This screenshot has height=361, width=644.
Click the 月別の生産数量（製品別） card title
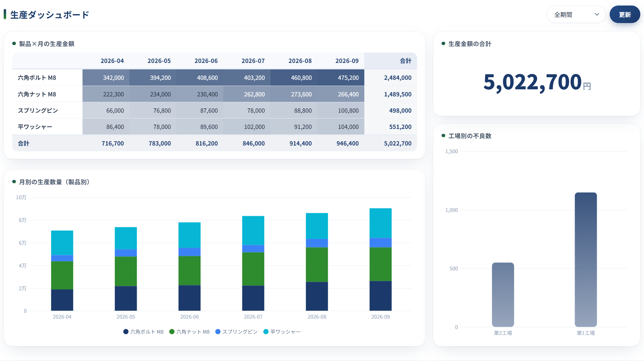54,182
